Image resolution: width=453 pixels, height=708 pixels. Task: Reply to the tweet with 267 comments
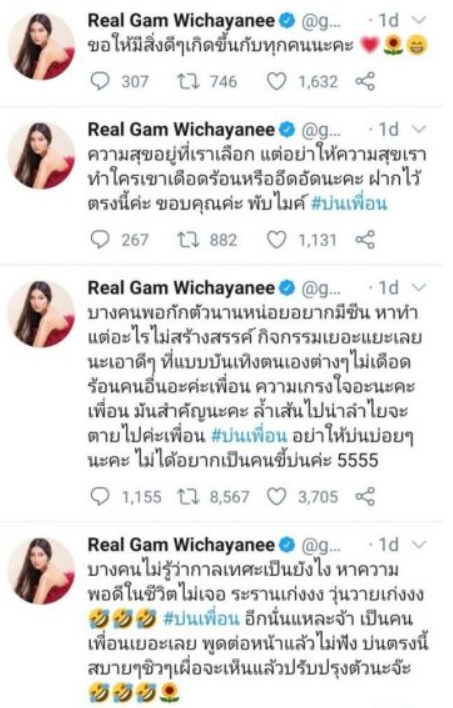point(100,240)
